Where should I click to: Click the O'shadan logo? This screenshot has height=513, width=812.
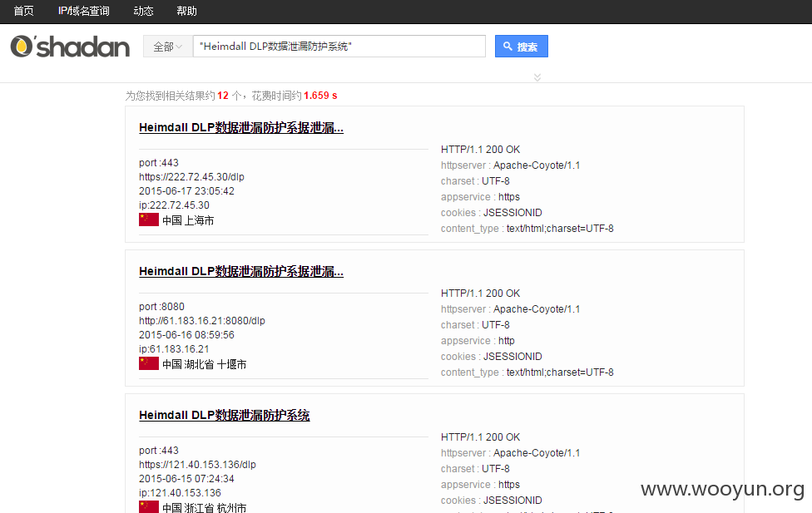[x=70, y=47]
